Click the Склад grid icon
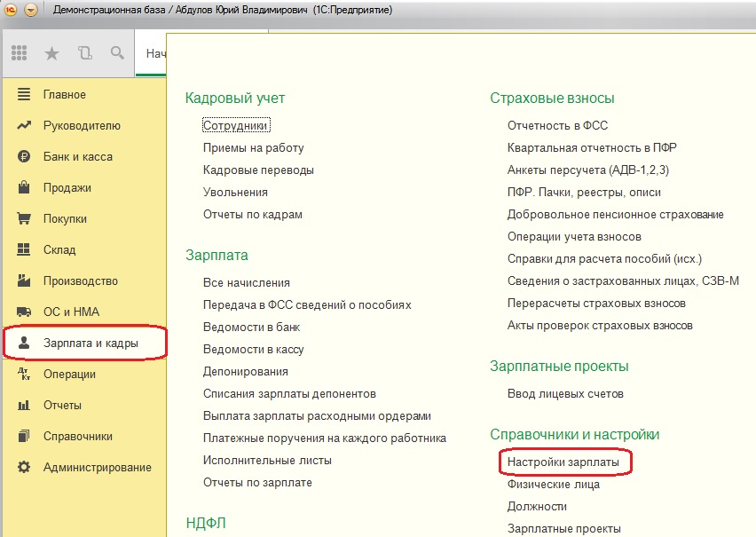756x537 pixels. [24, 249]
